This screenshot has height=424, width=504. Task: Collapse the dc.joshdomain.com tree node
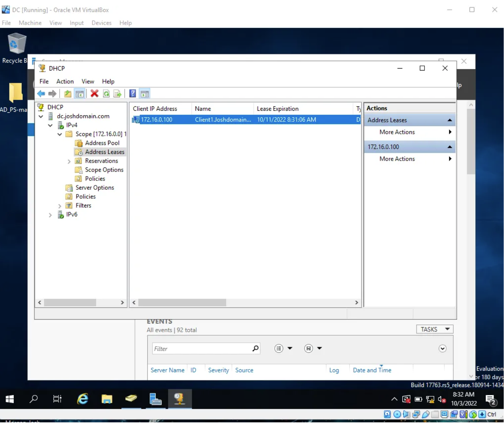[41, 117]
